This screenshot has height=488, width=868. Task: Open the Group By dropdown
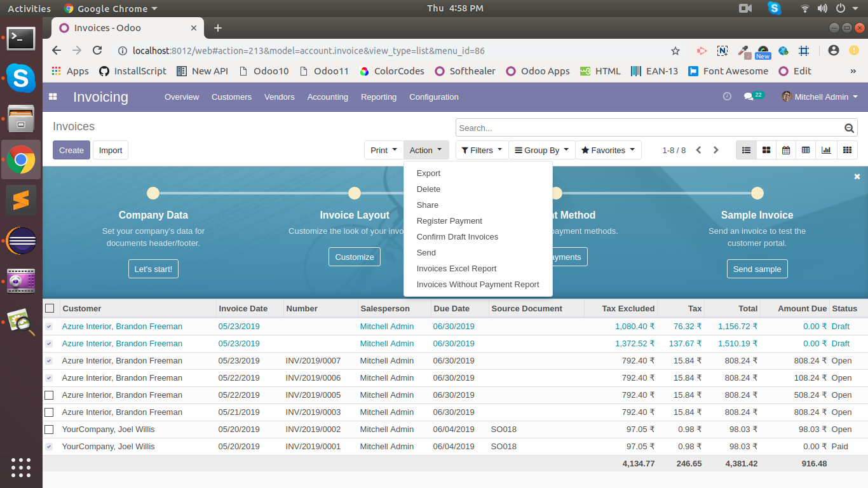(x=541, y=150)
